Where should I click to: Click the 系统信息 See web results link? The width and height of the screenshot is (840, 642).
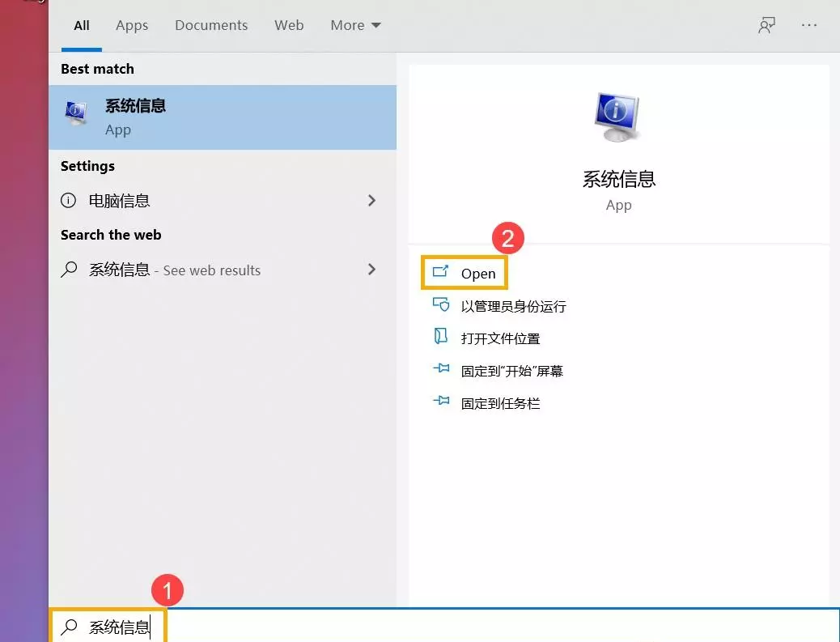(x=174, y=270)
